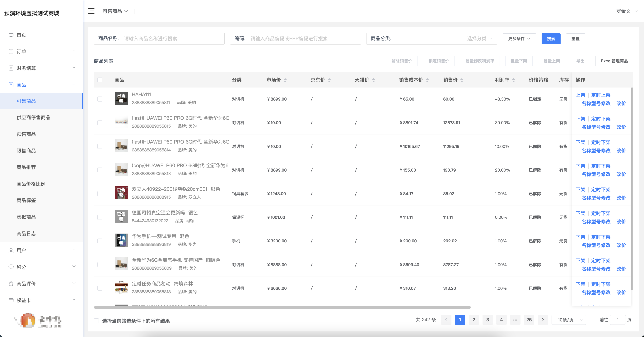Click the Excel管理商品 button

[614, 61]
